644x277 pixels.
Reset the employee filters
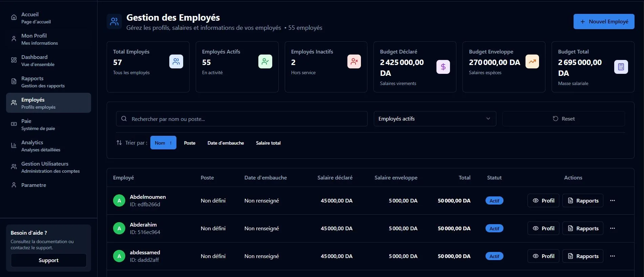pos(563,119)
